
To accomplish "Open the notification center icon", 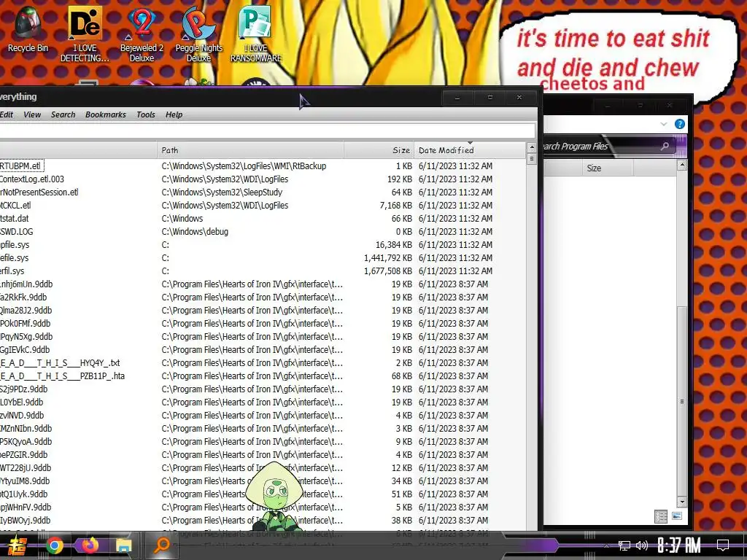I will click(x=723, y=545).
